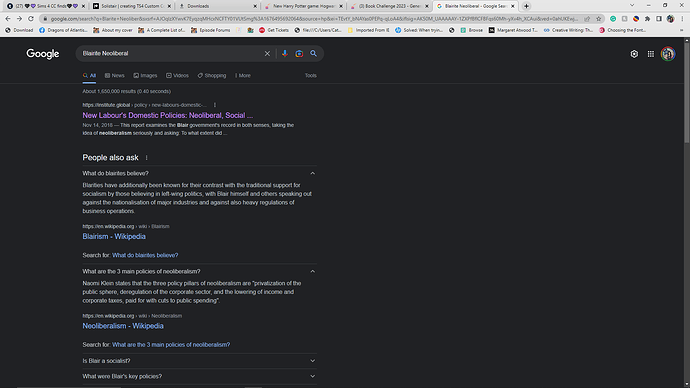This screenshot has height=388, width=690.
Task: Toggle the browser side panel icon
Action: (x=659, y=19)
